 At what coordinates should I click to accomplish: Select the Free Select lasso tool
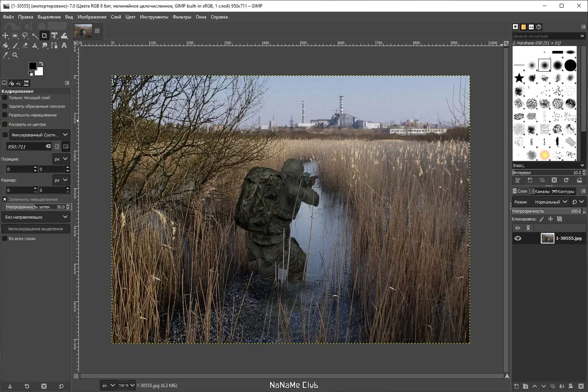pyautogui.click(x=25, y=36)
